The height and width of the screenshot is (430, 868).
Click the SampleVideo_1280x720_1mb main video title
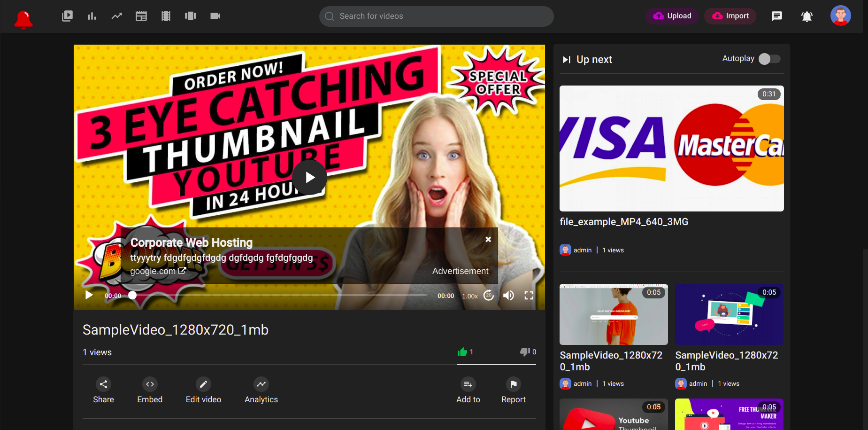[176, 330]
